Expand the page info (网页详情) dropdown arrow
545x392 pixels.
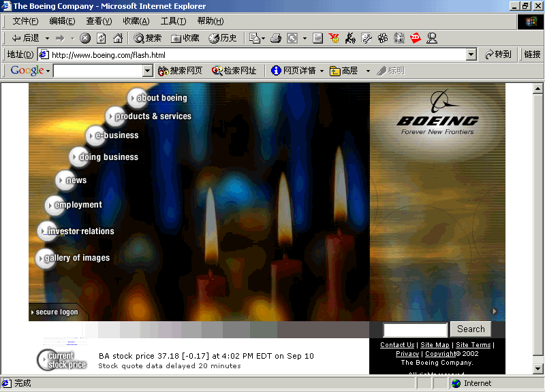(322, 71)
